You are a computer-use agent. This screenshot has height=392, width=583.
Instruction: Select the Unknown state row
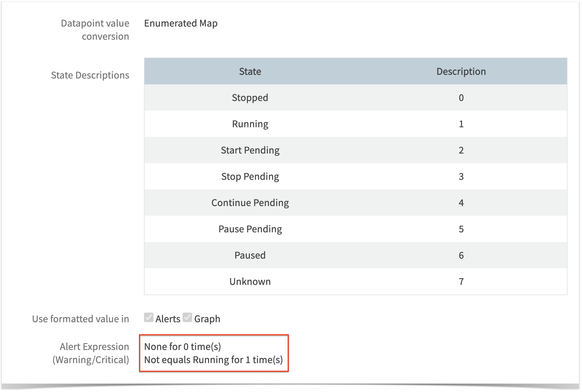click(x=250, y=281)
